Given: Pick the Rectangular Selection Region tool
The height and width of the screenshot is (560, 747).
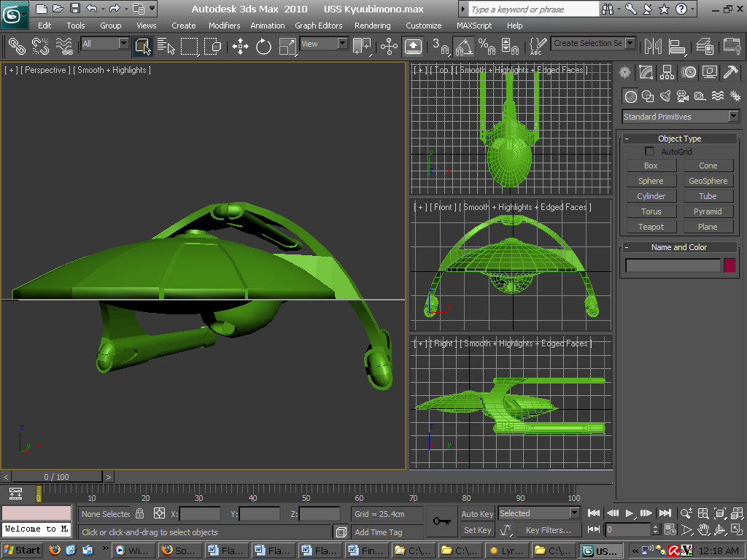Looking at the screenshot, I should tap(189, 46).
